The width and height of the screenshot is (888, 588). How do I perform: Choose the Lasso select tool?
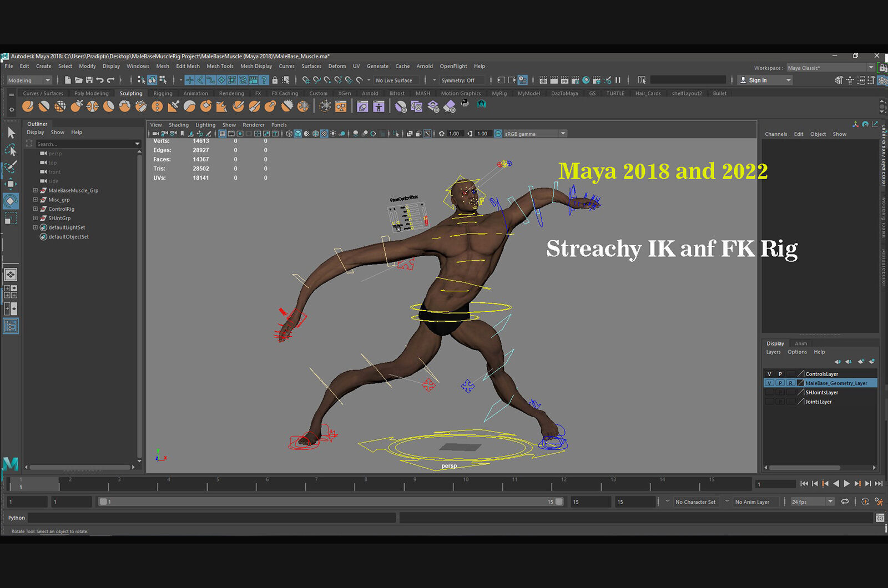point(11,150)
